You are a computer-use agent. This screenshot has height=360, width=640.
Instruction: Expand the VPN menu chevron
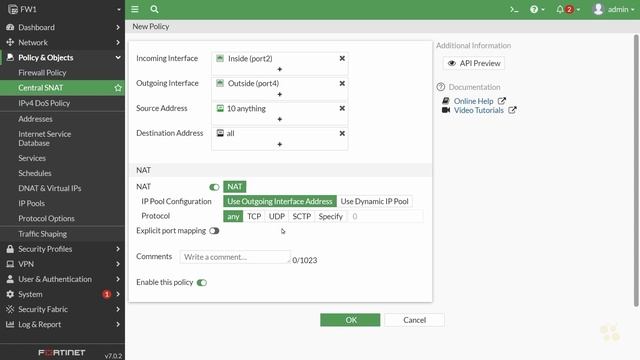(x=118, y=264)
